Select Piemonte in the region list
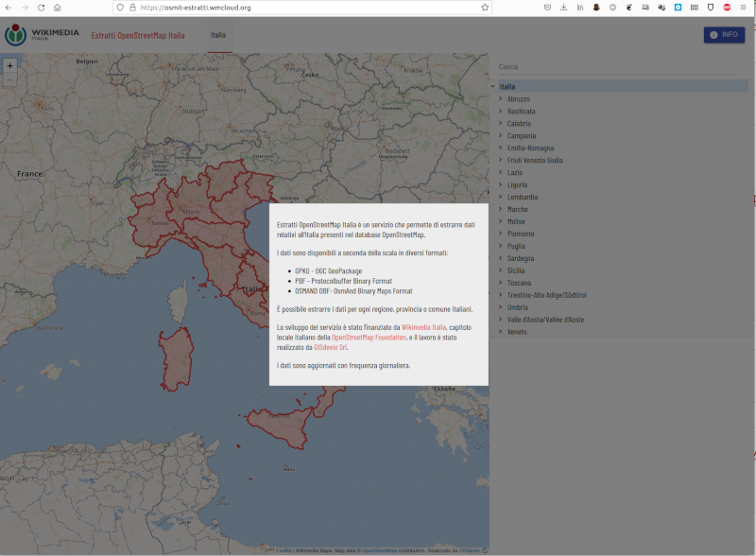 coord(521,234)
